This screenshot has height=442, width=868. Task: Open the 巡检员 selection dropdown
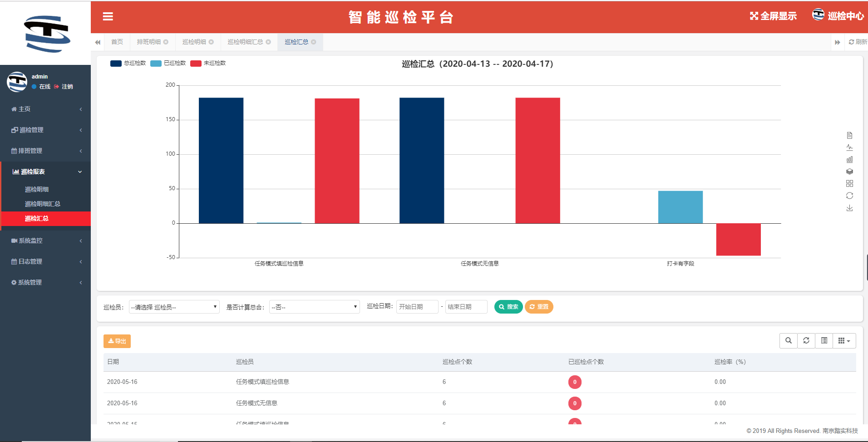pyautogui.click(x=174, y=307)
